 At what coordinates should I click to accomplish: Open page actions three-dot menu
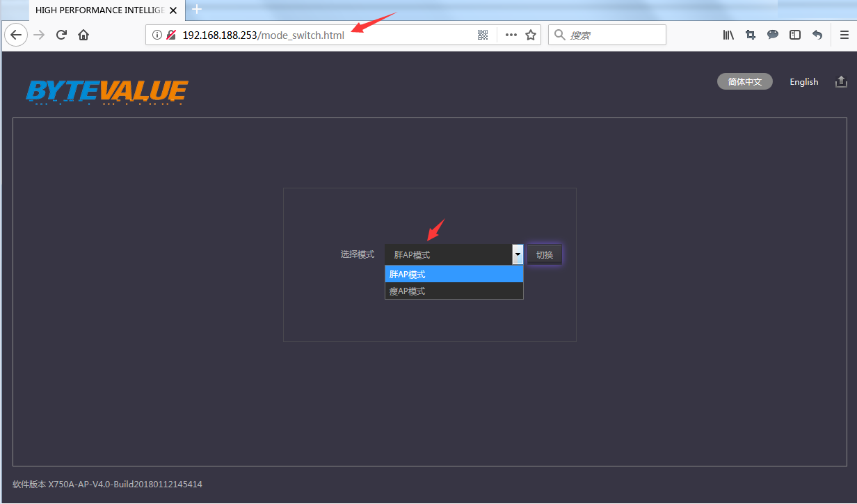coord(511,35)
